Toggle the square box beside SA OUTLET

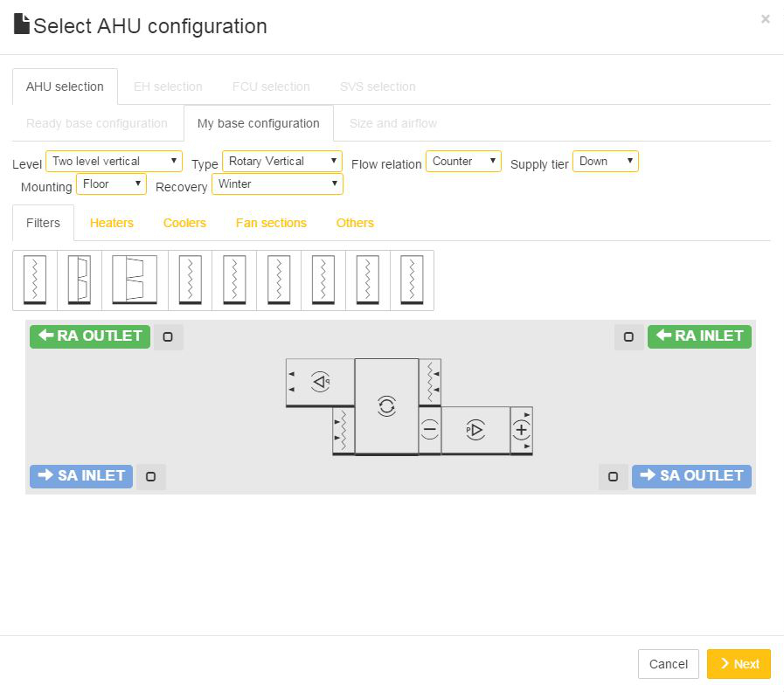click(x=613, y=477)
